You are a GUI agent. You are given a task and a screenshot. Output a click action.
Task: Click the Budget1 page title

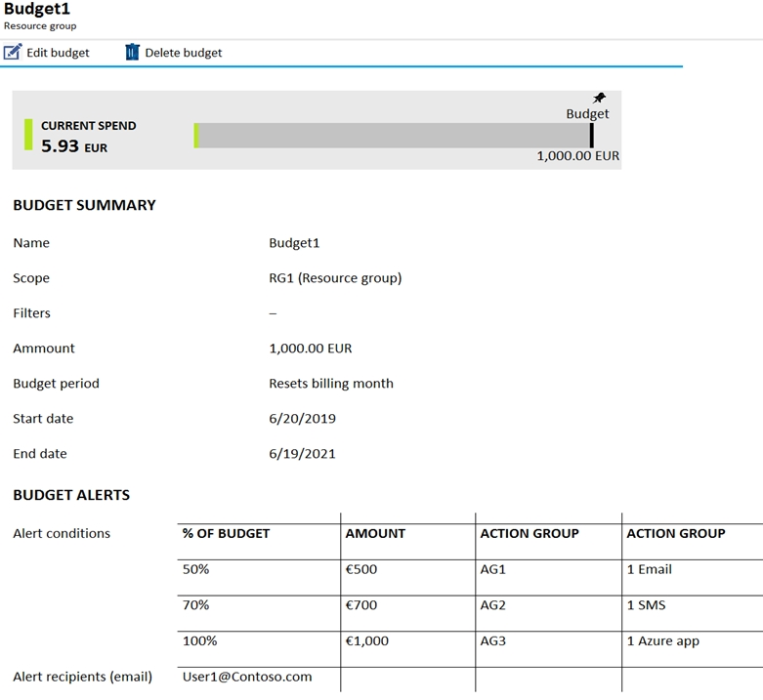click(x=37, y=9)
